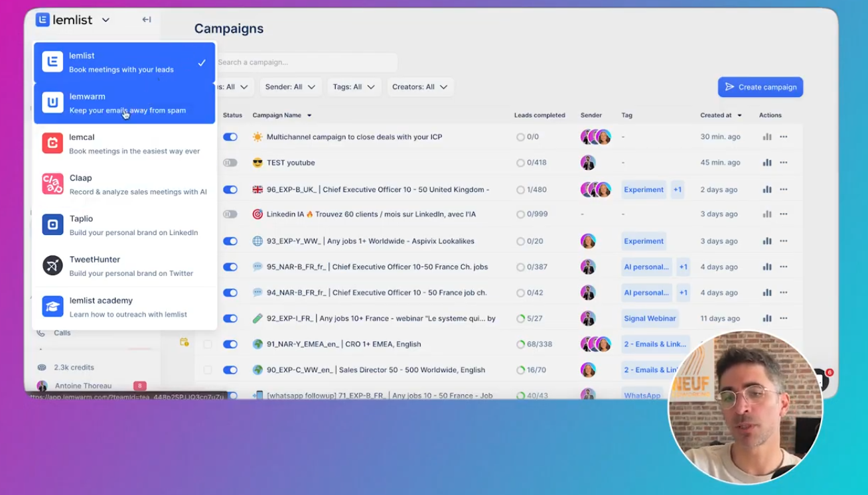Click the Claap app icon
Screen dimensions: 868x495
point(52,184)
